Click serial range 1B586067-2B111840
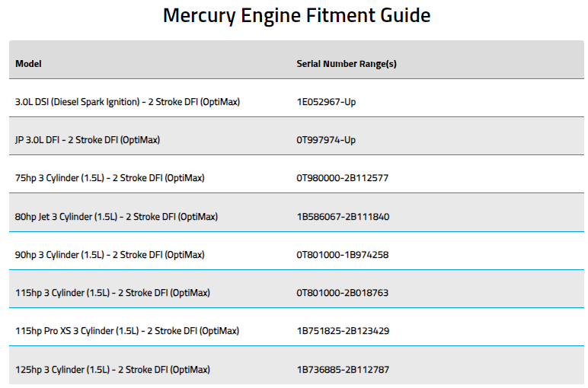This screenshot has height=388, width=588. 343,217
